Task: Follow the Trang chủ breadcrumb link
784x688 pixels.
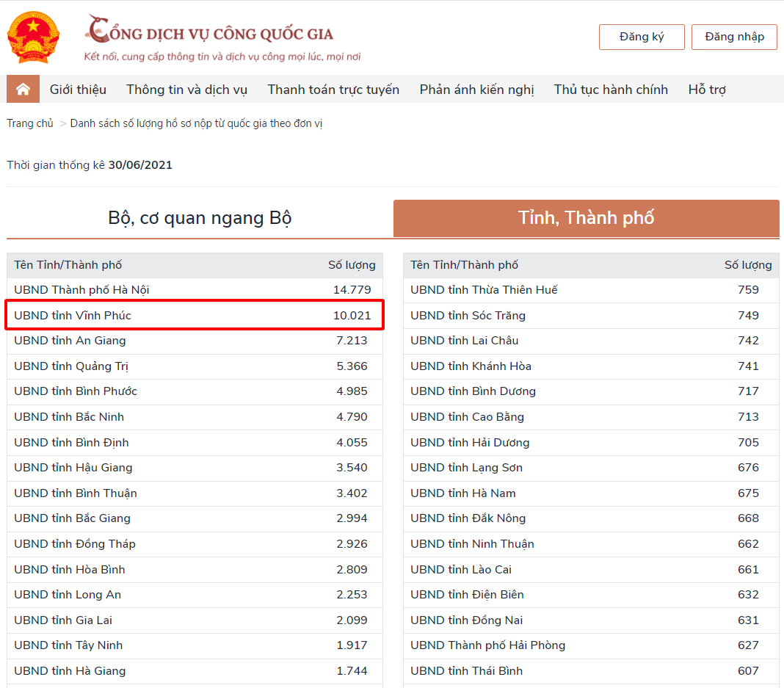Action: 30,123
